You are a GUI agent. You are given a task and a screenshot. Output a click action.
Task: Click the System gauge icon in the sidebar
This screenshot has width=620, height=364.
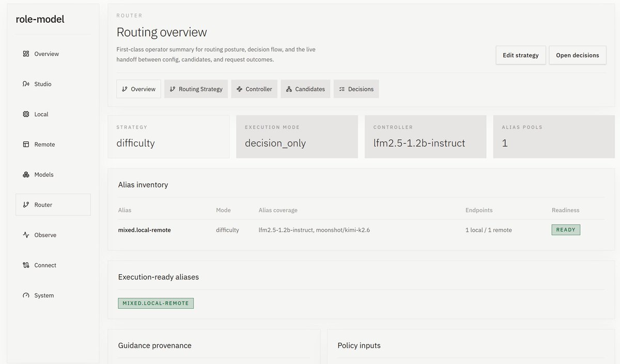click(26, 295)
